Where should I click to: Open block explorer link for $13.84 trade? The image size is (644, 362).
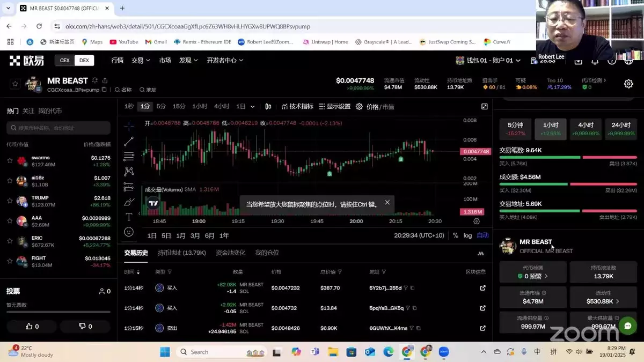click(482, 308)
